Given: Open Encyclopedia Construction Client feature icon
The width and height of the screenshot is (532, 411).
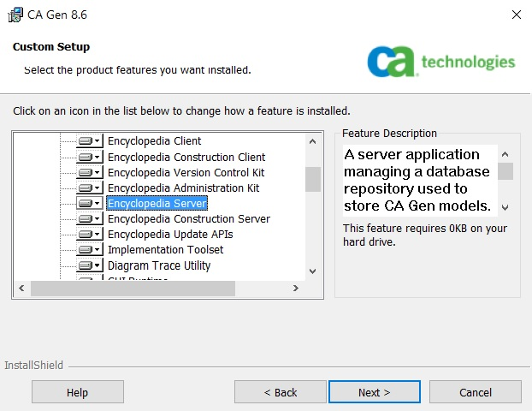Looking at the screenshot, I should coord(89,157).
